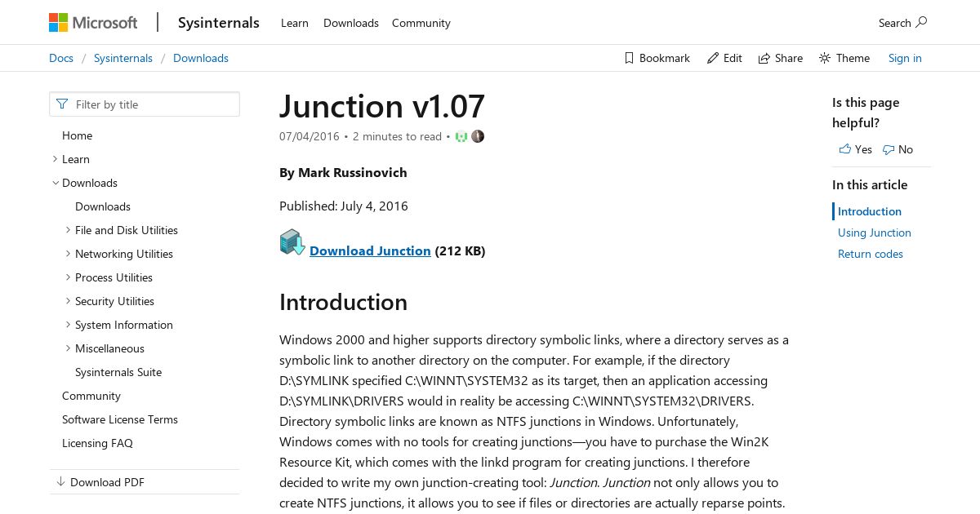Click the Download PDF arrow icon

tap(60, 482)
